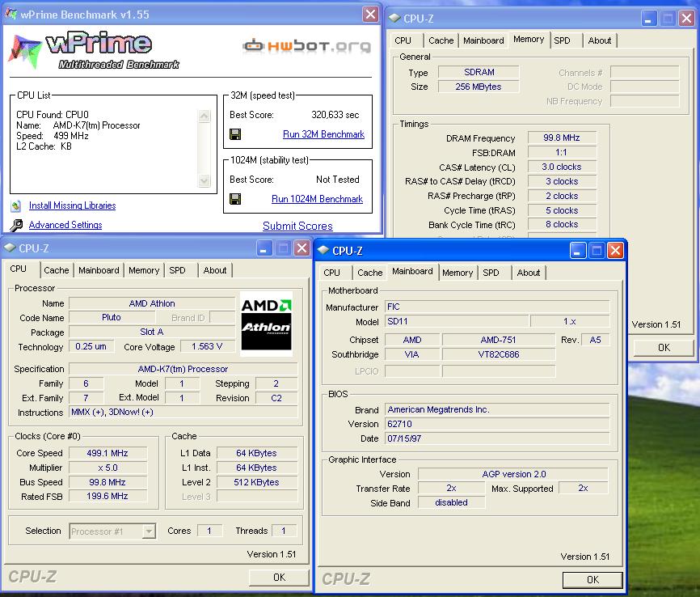Open Install Missing Libraries link
Viewport: 700px width, 597px height.
pos(72,205)
